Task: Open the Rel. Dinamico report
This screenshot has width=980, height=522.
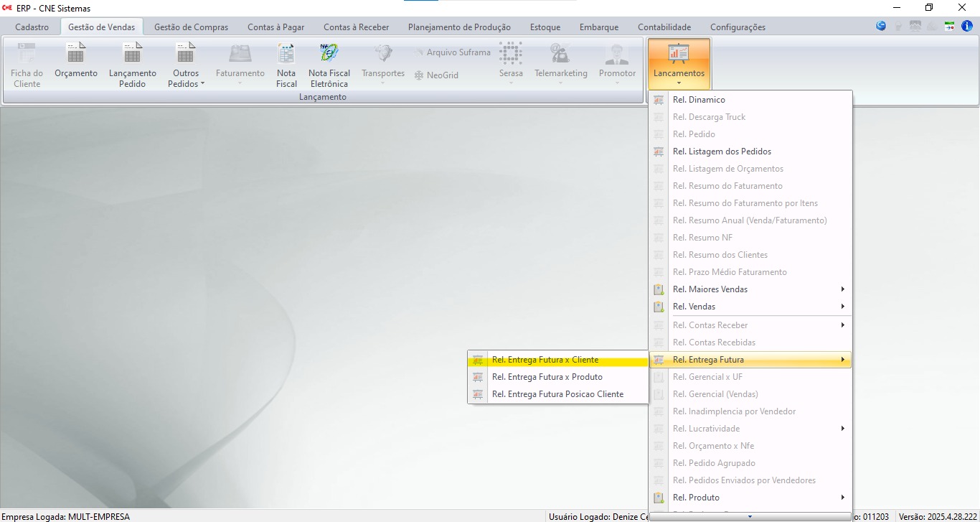Action: 699,100
